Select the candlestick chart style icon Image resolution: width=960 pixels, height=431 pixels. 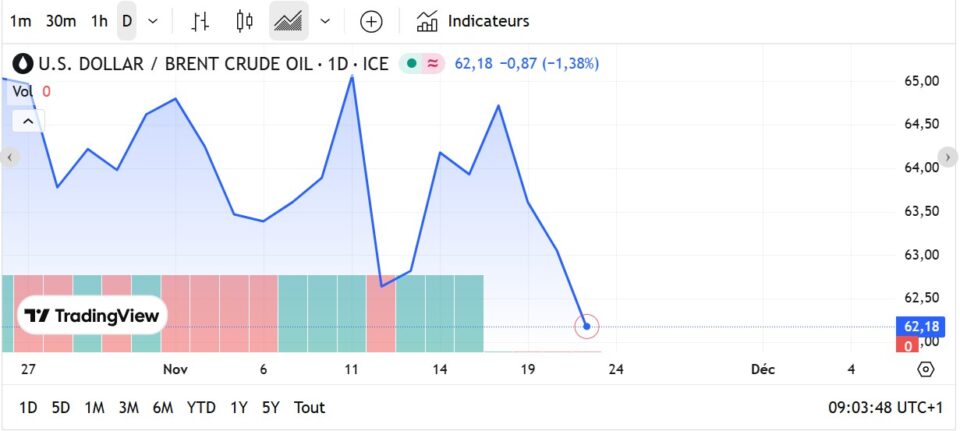coord(245,21)
